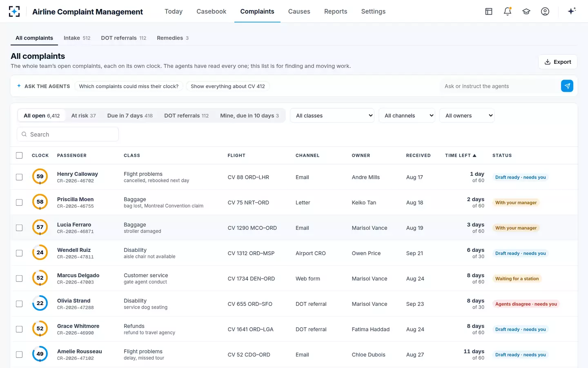The image size is (588, 368).
Task: Tick the checkbox beside Lucia Ferraro
Action: point(19,228)
